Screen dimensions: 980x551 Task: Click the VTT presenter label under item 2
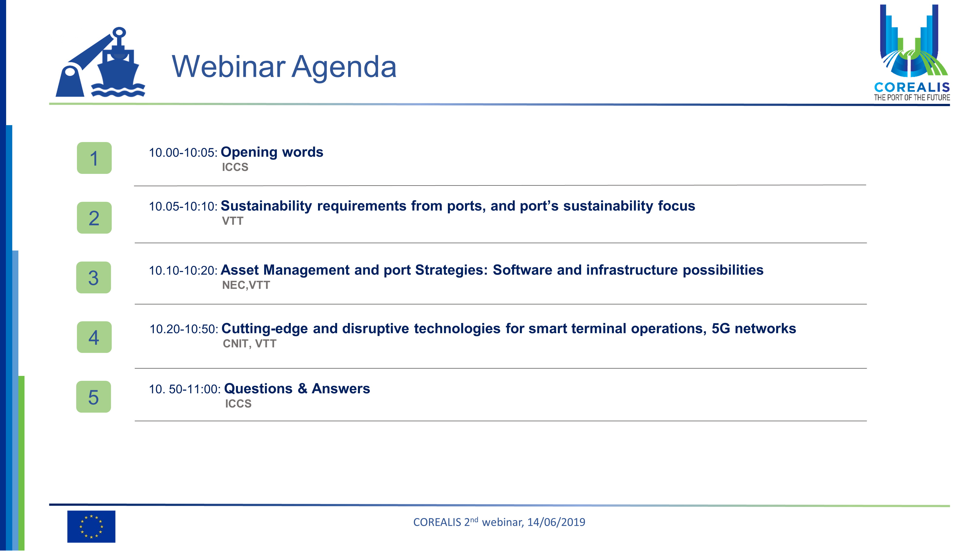tap(233, 221)
